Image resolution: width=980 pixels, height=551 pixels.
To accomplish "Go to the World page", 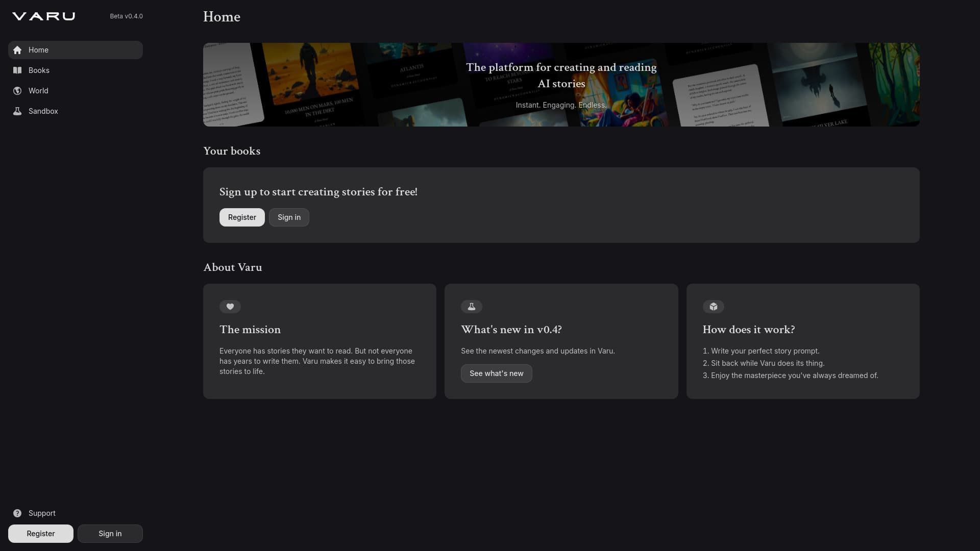I will (38, 91).
